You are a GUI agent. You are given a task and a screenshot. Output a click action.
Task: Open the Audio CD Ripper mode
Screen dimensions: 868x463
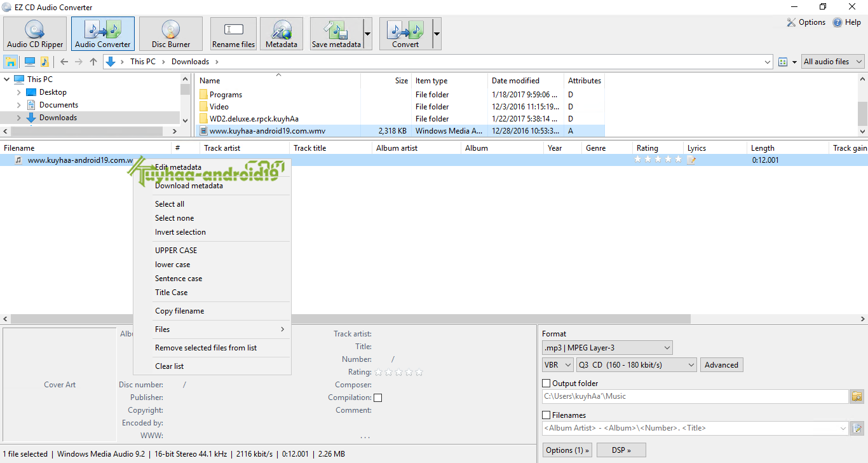click(35, 34)
